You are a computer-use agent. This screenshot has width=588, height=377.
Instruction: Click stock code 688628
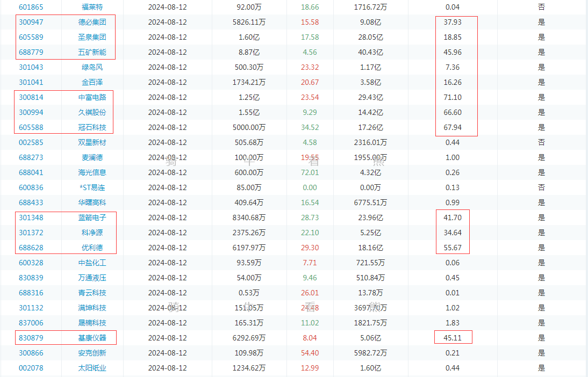coord(31,248)
